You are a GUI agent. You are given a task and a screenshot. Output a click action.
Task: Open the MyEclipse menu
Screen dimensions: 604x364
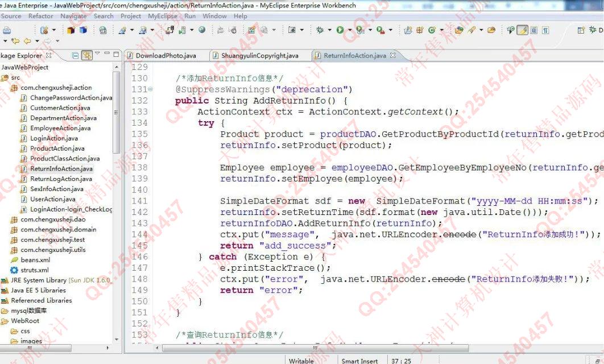[x=163, y=16]
